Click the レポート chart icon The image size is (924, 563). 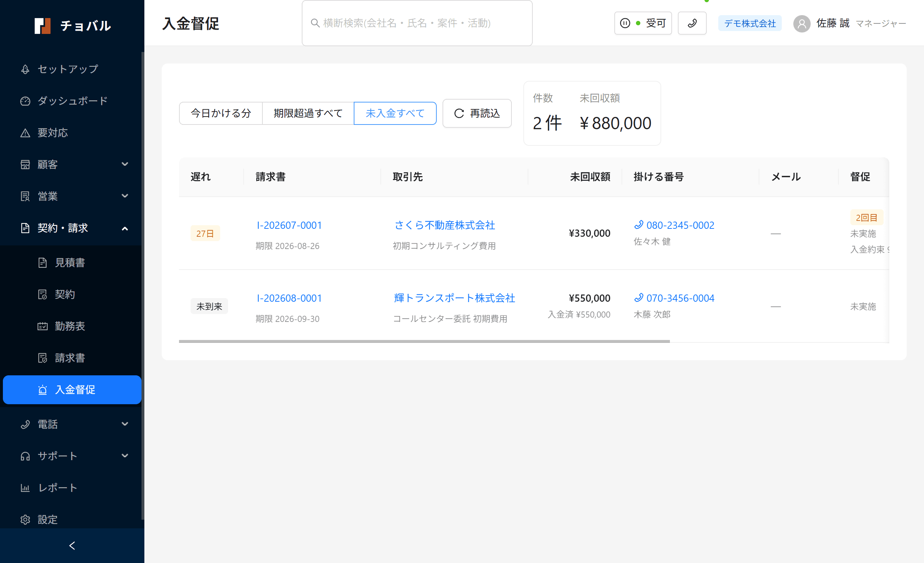(25, 488)
